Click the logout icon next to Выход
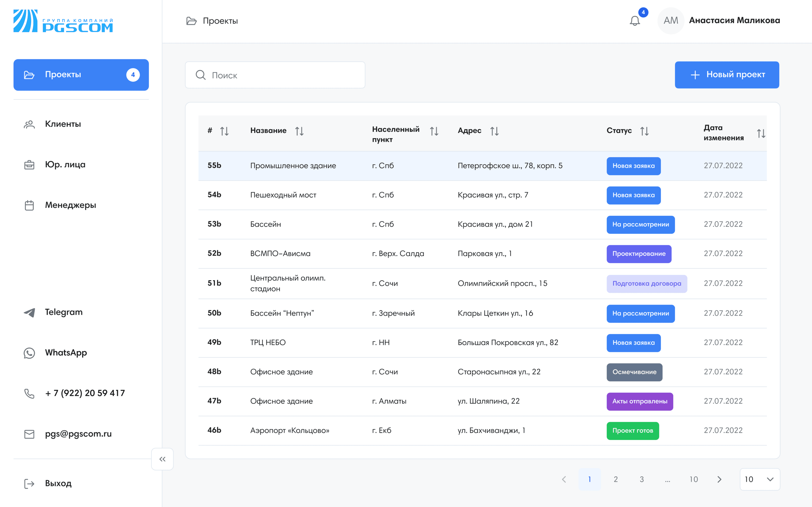The height and width of the screenshot is (507, 812). tap(29, 484)
